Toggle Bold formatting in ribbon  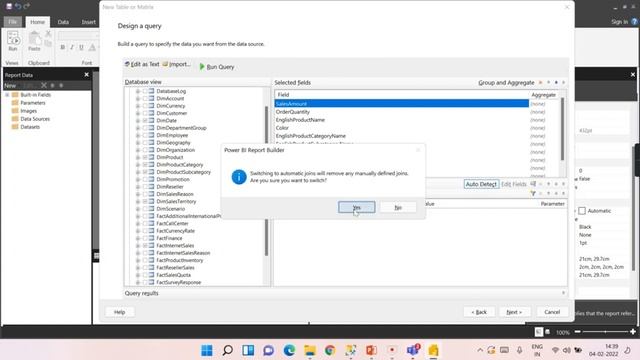pos(62,47)
